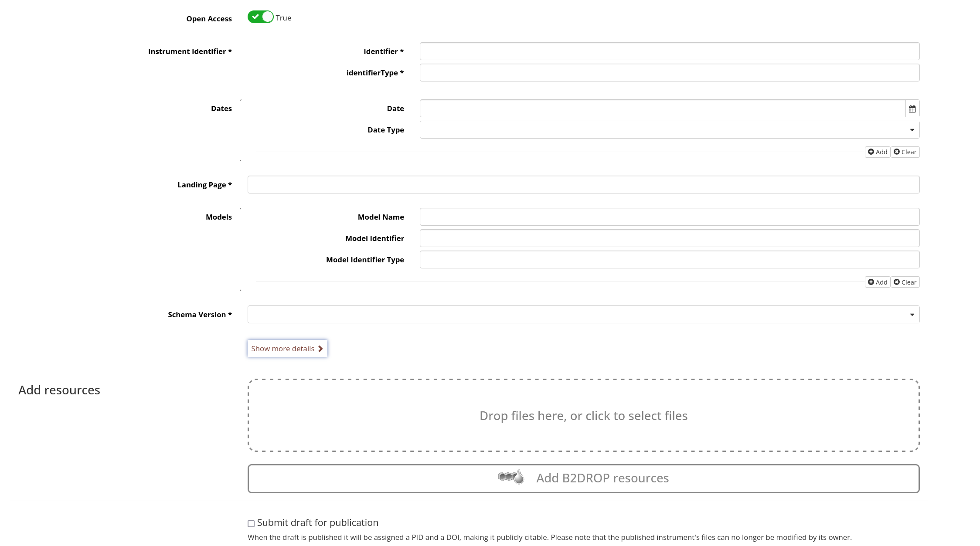Add another entry in Models section

(x=877, y=282)
